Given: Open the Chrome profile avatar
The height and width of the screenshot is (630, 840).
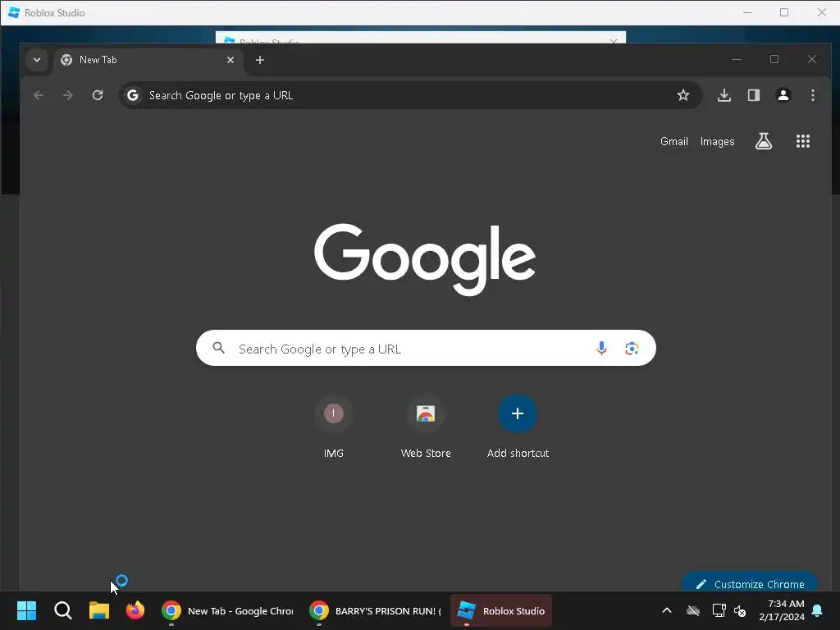Looking at the screenshot, I should pos(783,95).
